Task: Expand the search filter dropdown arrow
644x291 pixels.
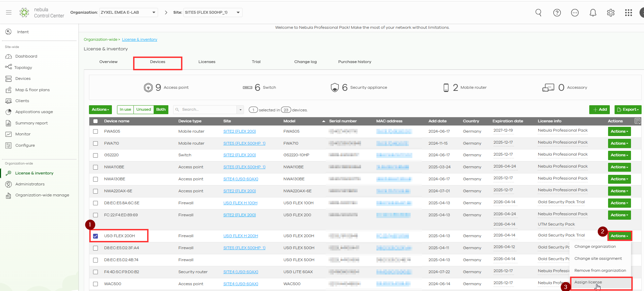Action: (241, 110)
